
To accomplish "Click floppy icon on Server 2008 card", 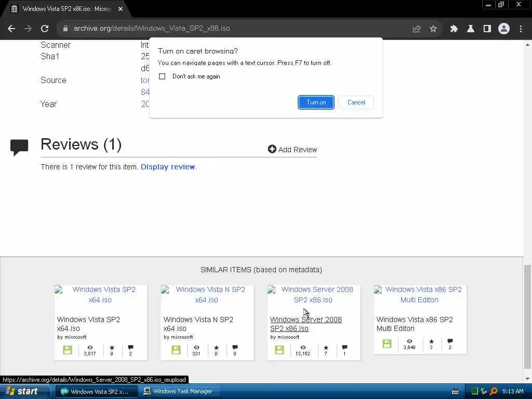I will [x=279, y=350].
